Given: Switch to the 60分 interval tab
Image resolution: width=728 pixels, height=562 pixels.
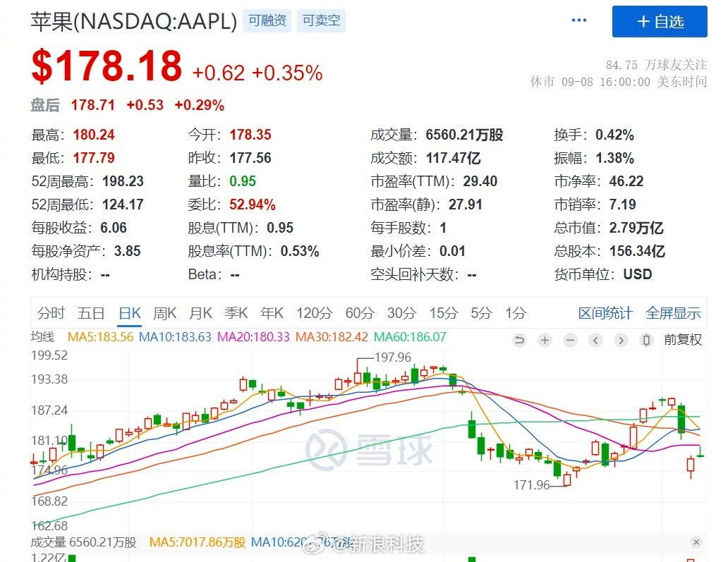Looking at the screenshot, I should [359, 313].
